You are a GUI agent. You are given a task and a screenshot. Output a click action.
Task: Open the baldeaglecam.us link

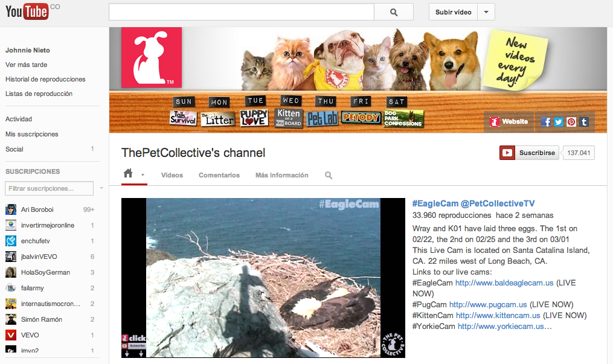pyautogui.click(x=504, y=283)
